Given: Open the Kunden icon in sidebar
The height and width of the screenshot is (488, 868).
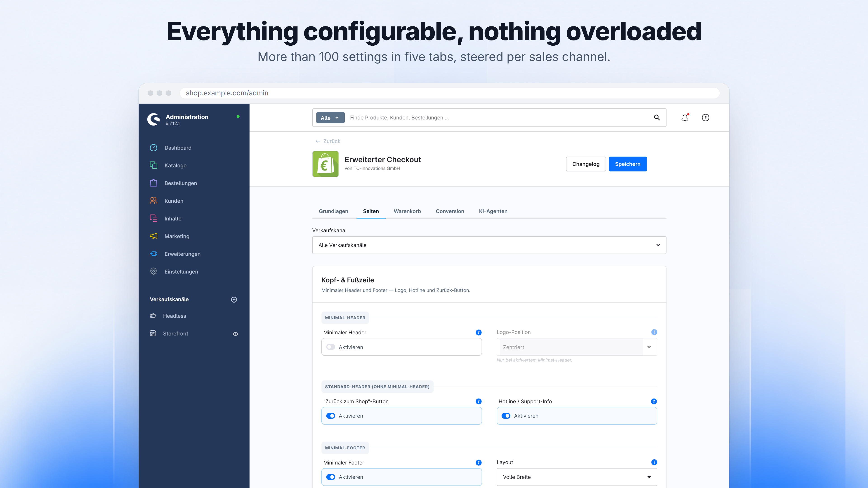Looking at the screenshot, I should (154, 201).
